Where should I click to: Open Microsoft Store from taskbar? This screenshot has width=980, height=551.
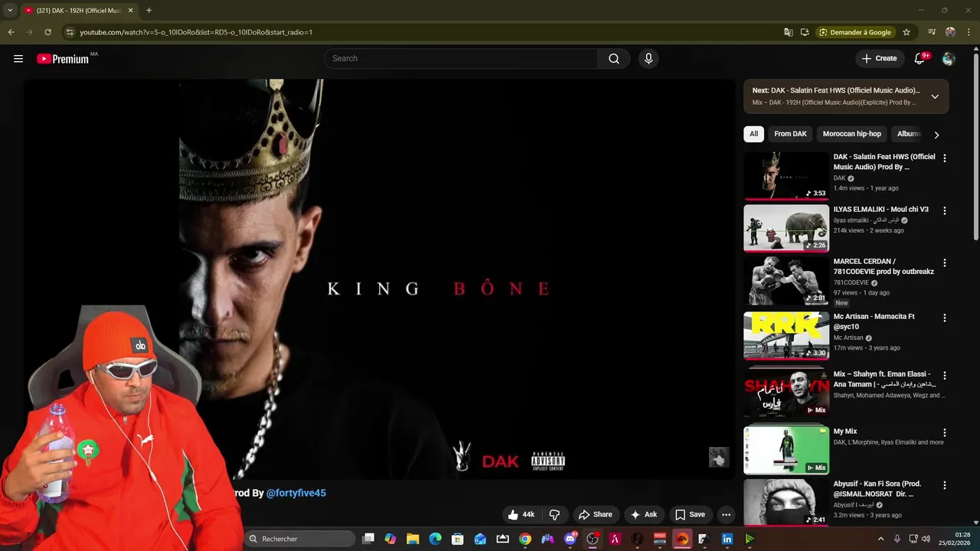click(x=458, y=539)
